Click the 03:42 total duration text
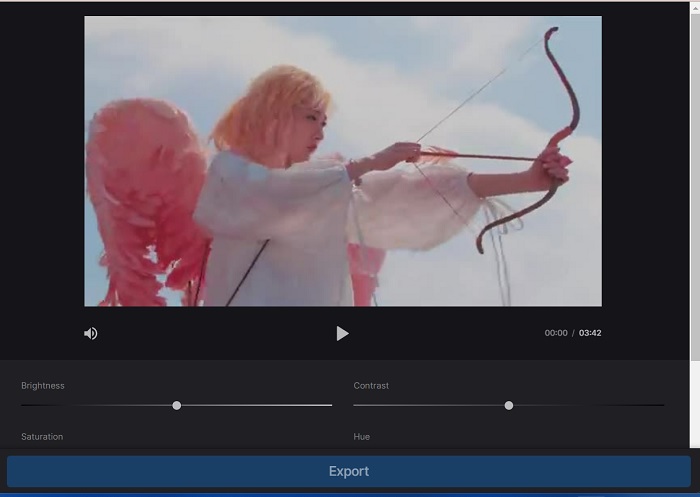 click(590, 333)
